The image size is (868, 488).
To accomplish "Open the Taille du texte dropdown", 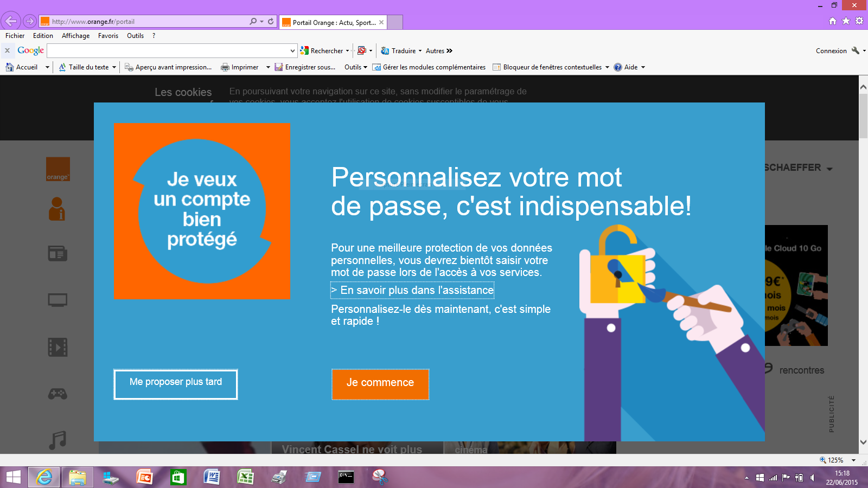I will click(x=114, y=67).
